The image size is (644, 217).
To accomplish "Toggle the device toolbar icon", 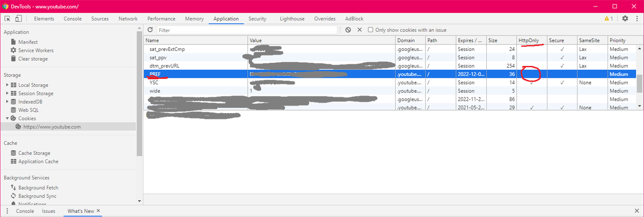I will (x=18, y=19).
